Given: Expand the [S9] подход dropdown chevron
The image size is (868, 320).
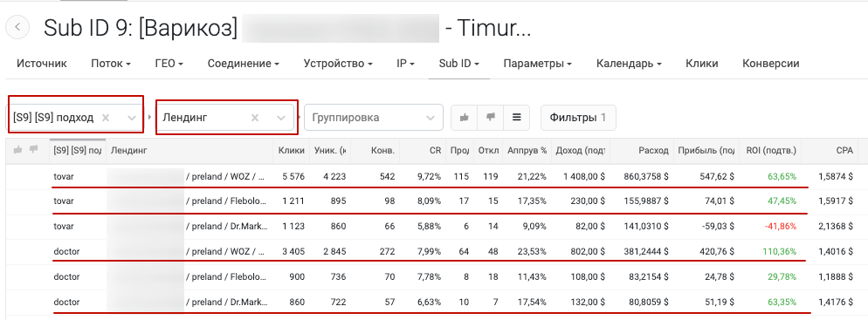Looking at the screenshot, I should (x=132, y=118).
